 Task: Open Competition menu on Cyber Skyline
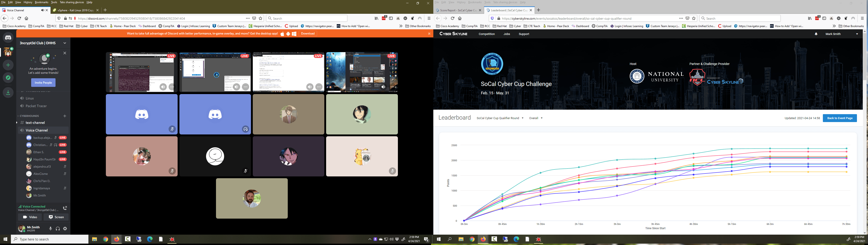487,34
